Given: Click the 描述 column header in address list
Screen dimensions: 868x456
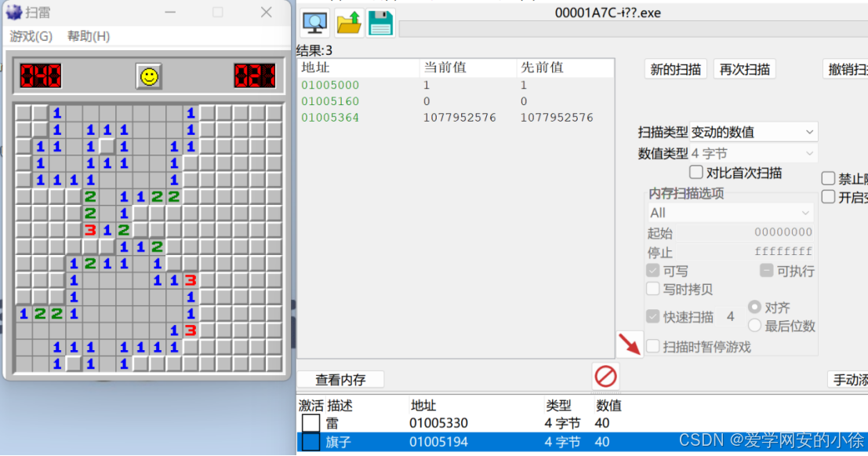Looking at the screenshot, I should 340,406.
